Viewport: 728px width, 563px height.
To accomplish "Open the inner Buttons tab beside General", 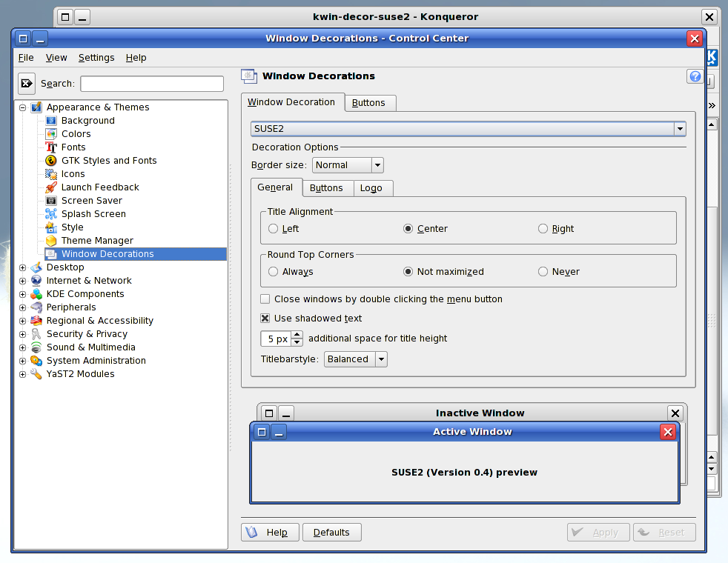I will coord(328,188).
